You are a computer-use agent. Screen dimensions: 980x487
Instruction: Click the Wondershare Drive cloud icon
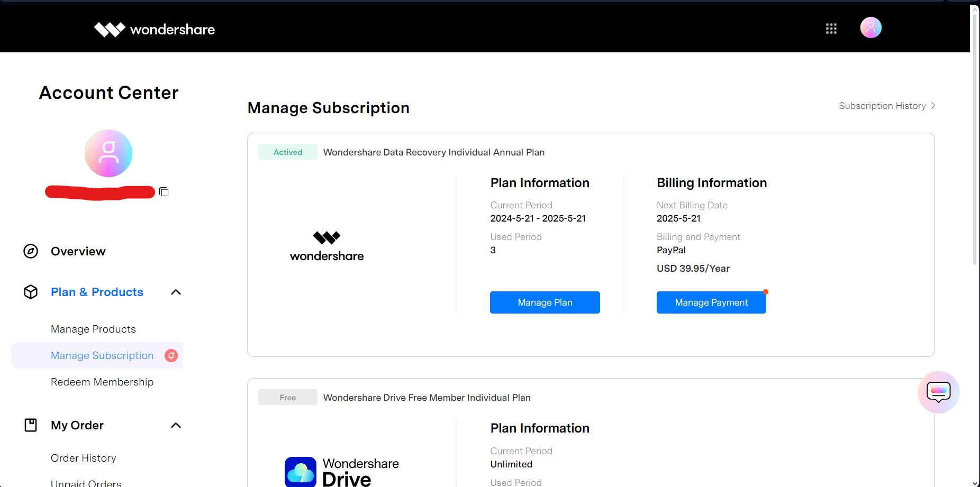[301, 472]
